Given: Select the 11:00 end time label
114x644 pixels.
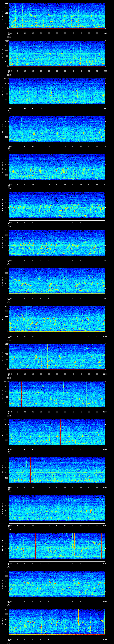Looking at the screenshot, I should (x=105, y=374).
